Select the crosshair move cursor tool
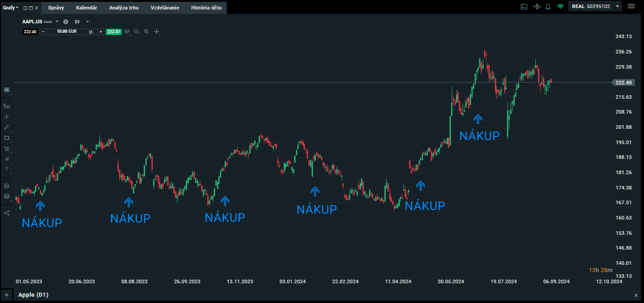 (x=157, y=32)
